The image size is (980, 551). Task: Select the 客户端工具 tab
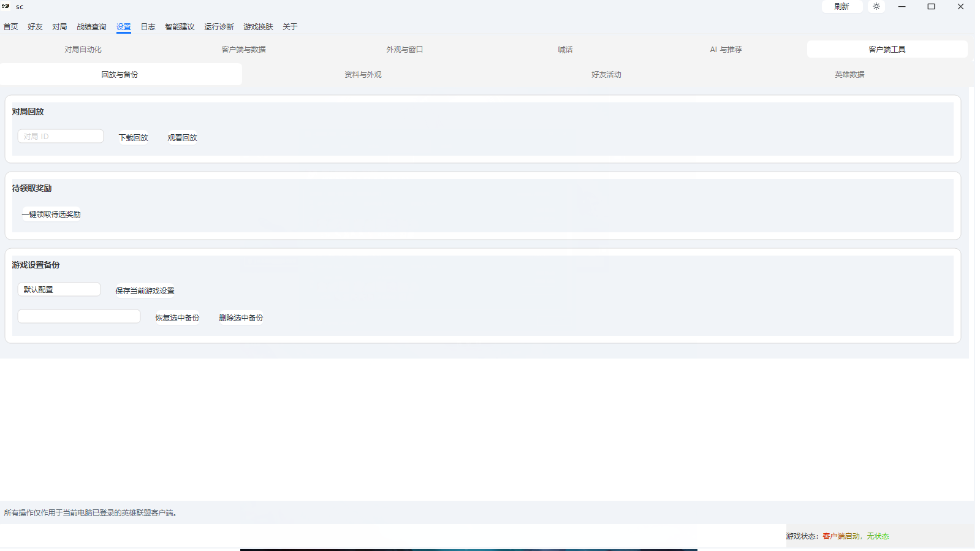[x=887, y=50]
